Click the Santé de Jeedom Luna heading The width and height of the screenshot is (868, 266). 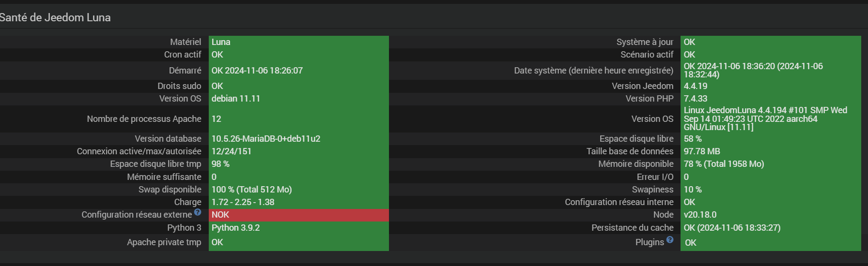(x=55, y=17)
